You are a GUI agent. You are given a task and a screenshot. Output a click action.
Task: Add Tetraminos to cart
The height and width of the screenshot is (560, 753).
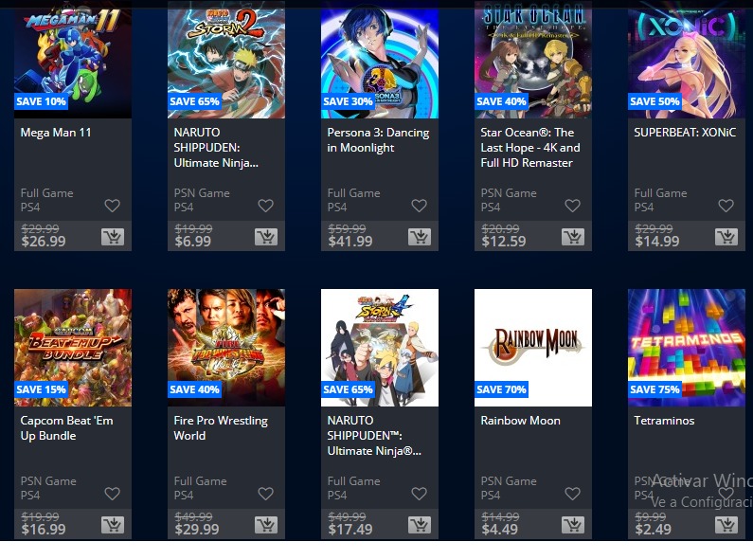point(726,525)
